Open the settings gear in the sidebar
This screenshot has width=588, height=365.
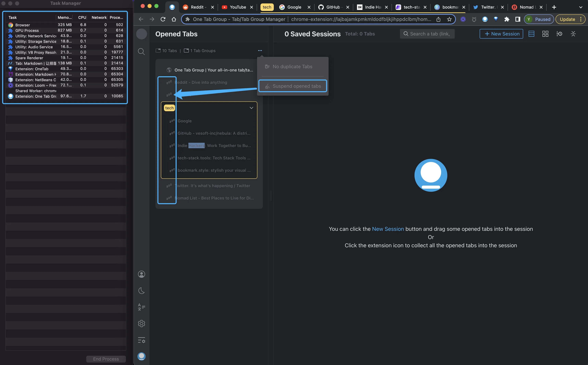coord(142,324)
